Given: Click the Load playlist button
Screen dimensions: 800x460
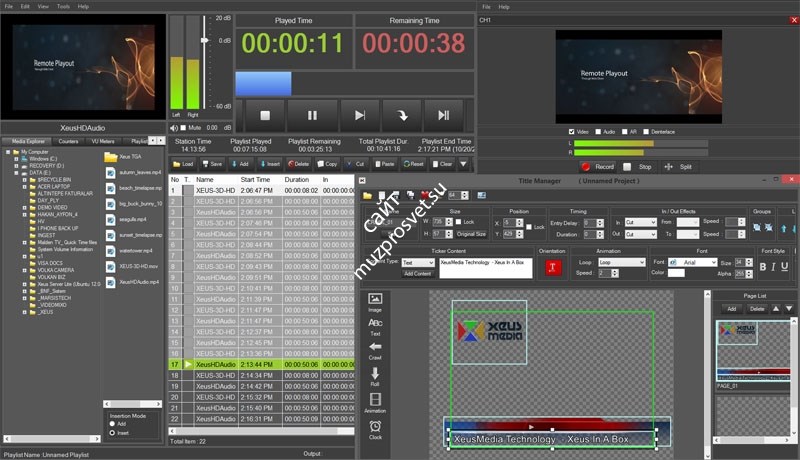Looking at the screenshot, I should coord(183,164).
